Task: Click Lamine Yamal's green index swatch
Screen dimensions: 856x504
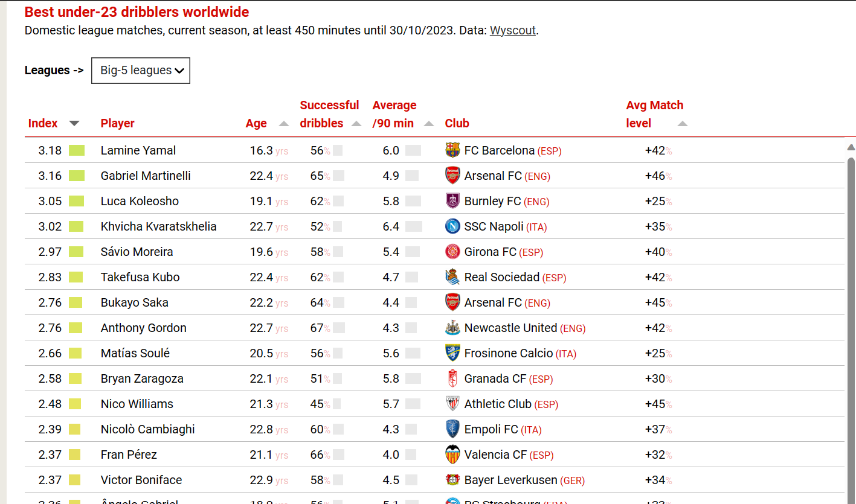Action: point(77,150)
